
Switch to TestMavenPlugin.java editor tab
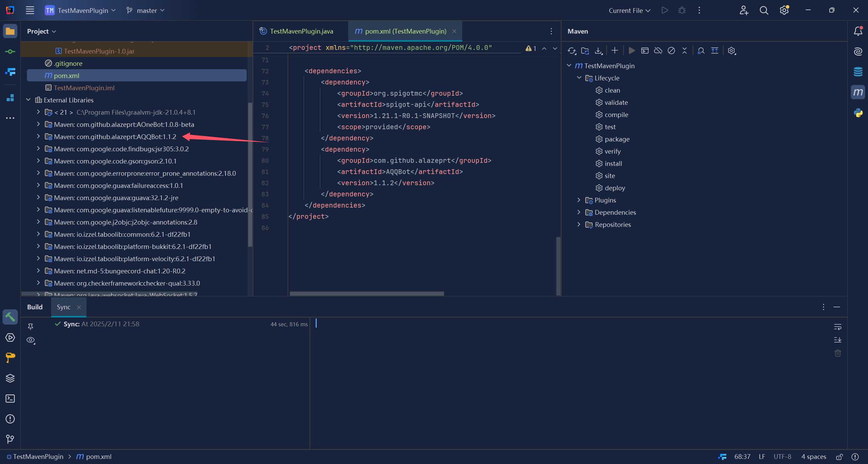coord(300,31)
